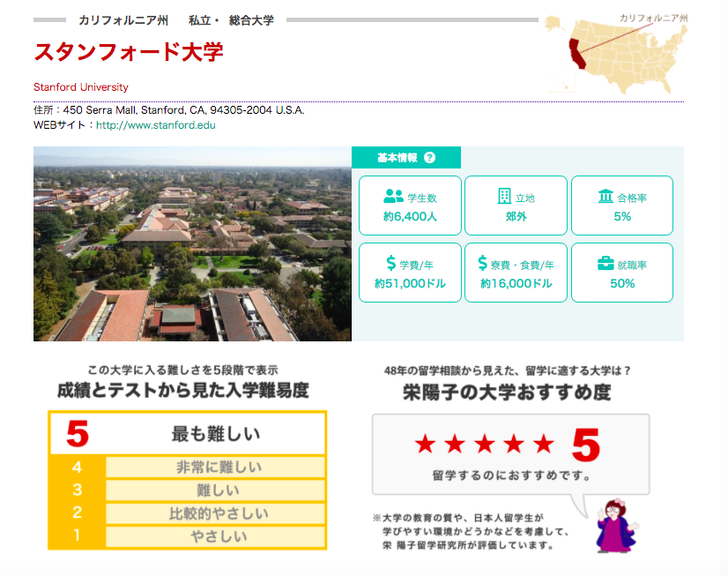
Task: Click the USA map with California highlighted
Action: [615, 55]
